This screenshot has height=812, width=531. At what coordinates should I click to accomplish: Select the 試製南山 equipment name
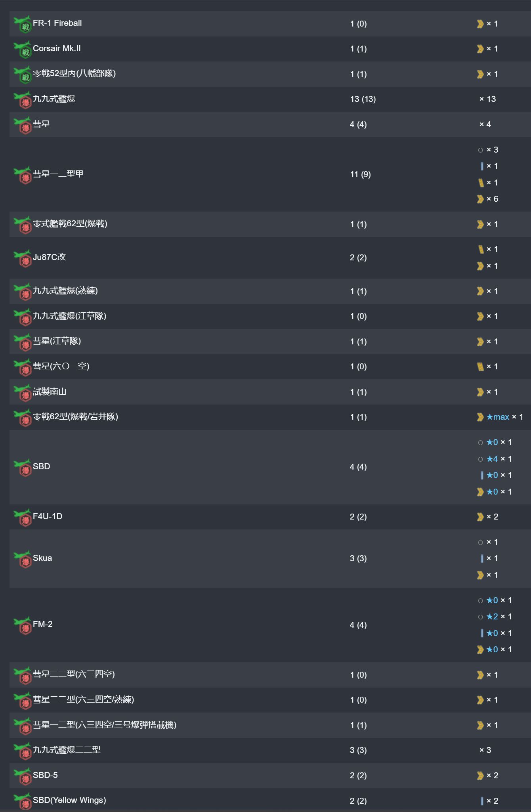pos(50,392)
